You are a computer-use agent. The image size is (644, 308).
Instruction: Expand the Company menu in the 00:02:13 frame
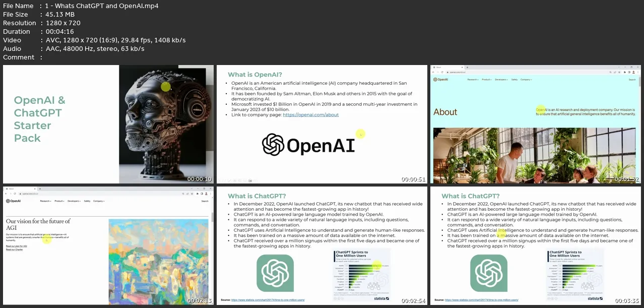coord(99,201)
